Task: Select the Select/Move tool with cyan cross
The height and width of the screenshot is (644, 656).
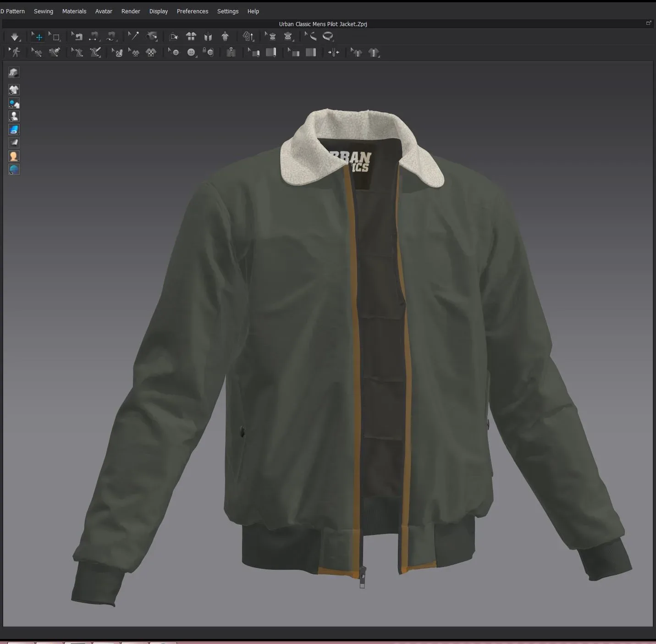Action: coord(38,37)
